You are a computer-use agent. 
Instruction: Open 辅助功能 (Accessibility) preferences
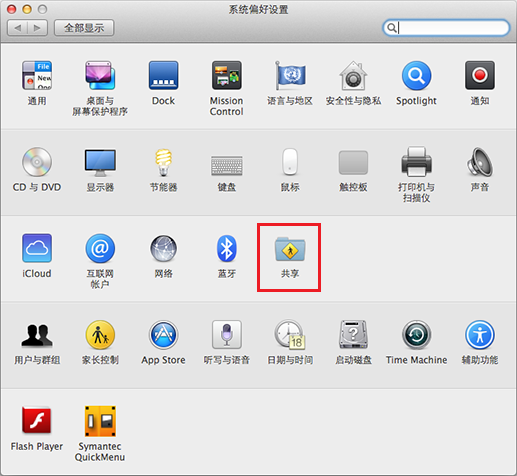point(480,335)
